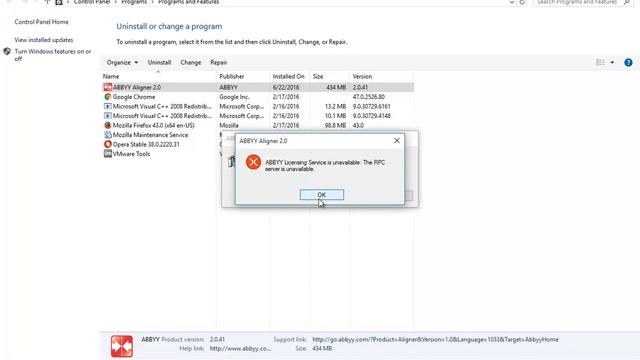The width and height of the screenshot is (640, 360).
Task: Click the red error icon in the dialog
Action: (253, 162)
